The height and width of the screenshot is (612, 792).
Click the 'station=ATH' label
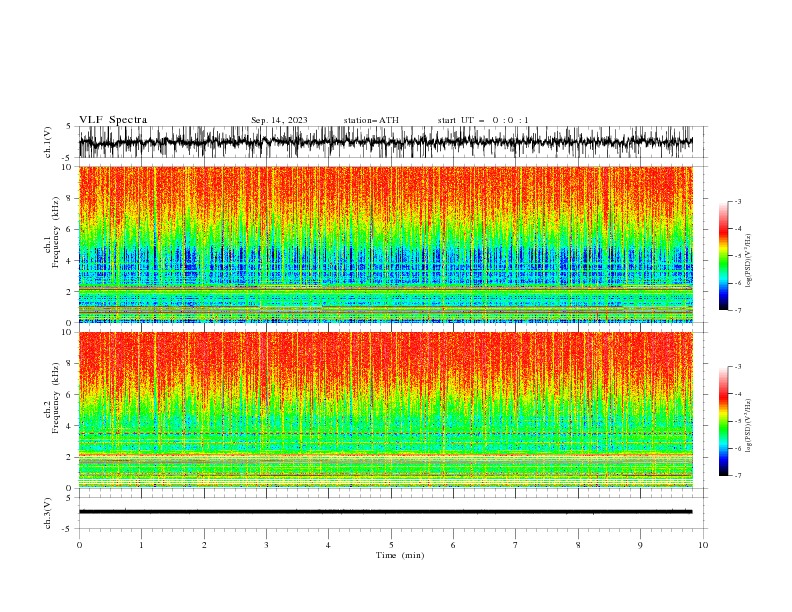pos(371,120)
